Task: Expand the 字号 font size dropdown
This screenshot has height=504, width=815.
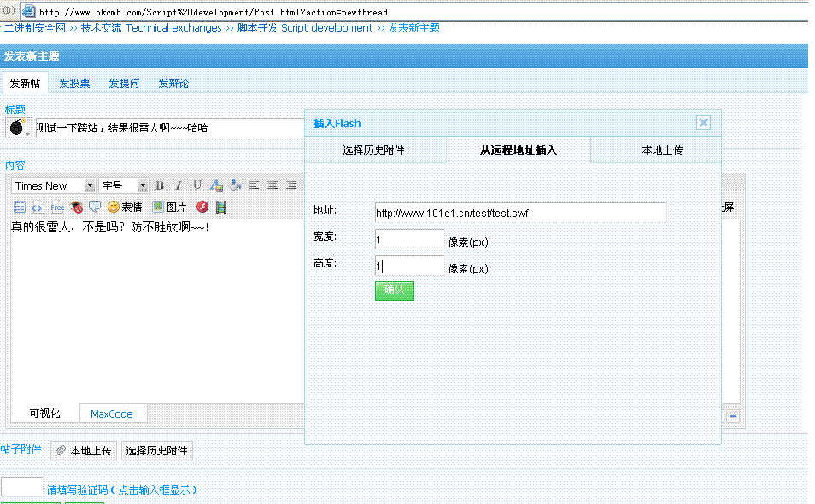Action: click(x=143, y=186)
